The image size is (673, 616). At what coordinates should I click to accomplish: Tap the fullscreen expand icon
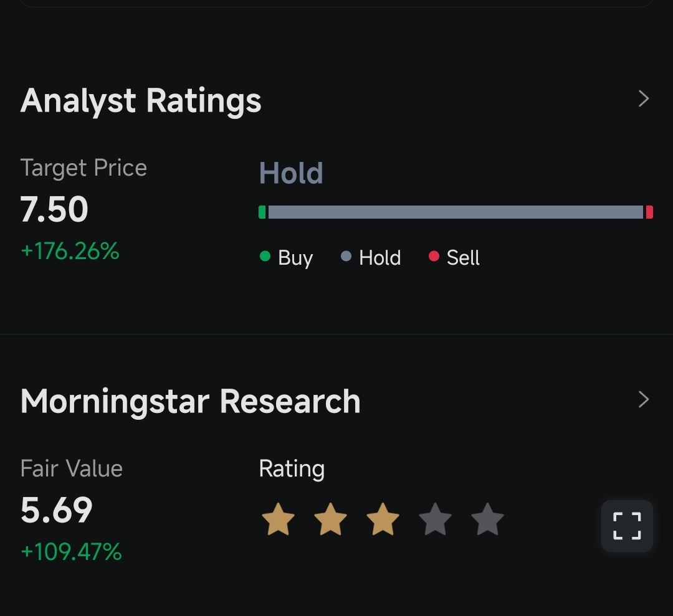627,526
